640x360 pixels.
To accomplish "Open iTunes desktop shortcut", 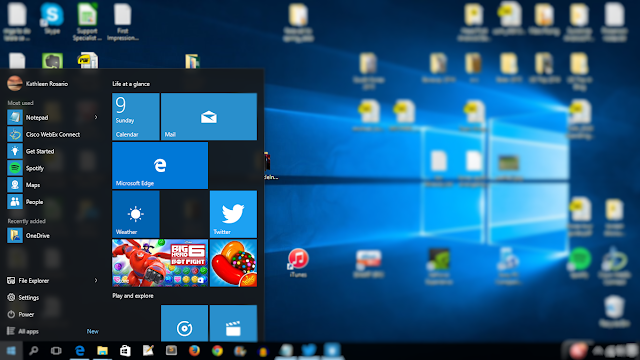I will pyautogui.click(x=298, y=263).
